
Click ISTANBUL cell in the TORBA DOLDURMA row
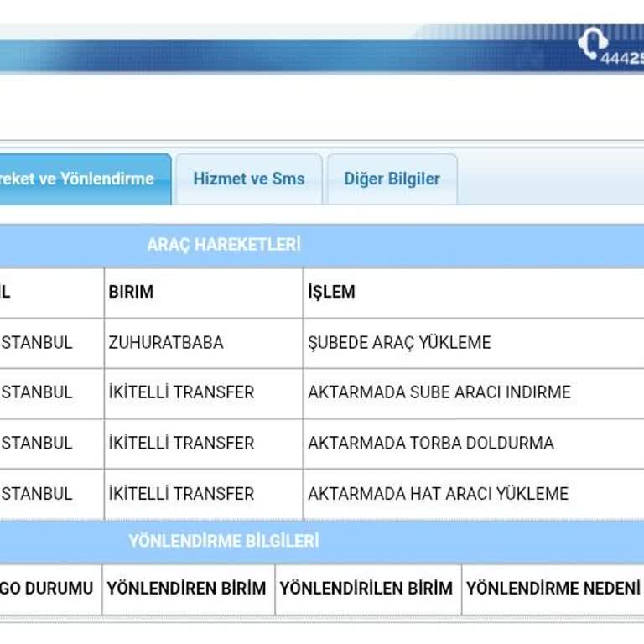pos(52,444)
